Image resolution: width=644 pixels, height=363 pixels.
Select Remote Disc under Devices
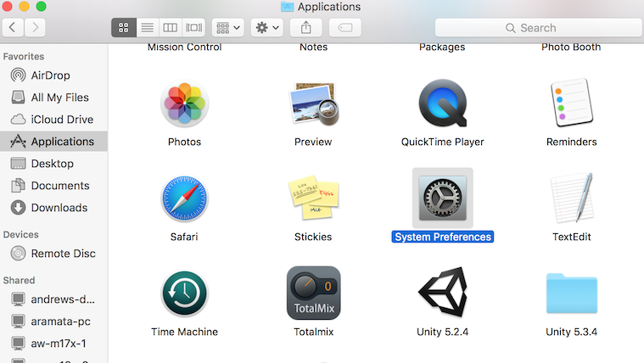(53, 254)
